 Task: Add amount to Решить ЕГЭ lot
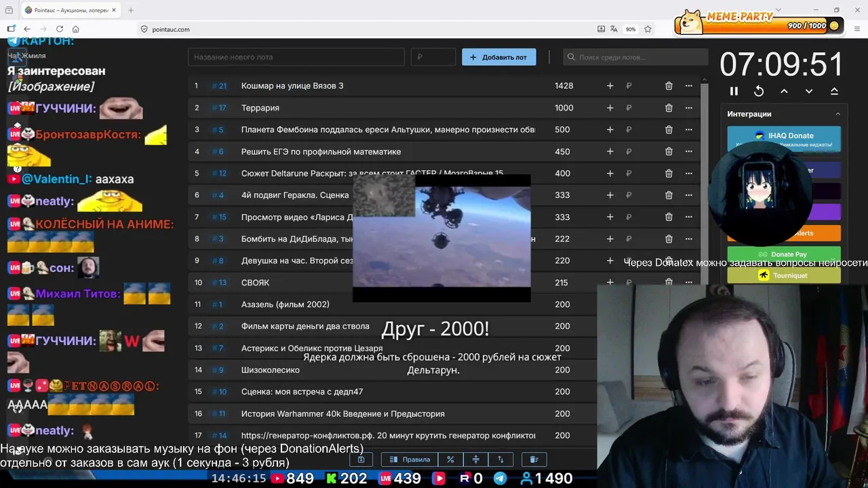610,151
